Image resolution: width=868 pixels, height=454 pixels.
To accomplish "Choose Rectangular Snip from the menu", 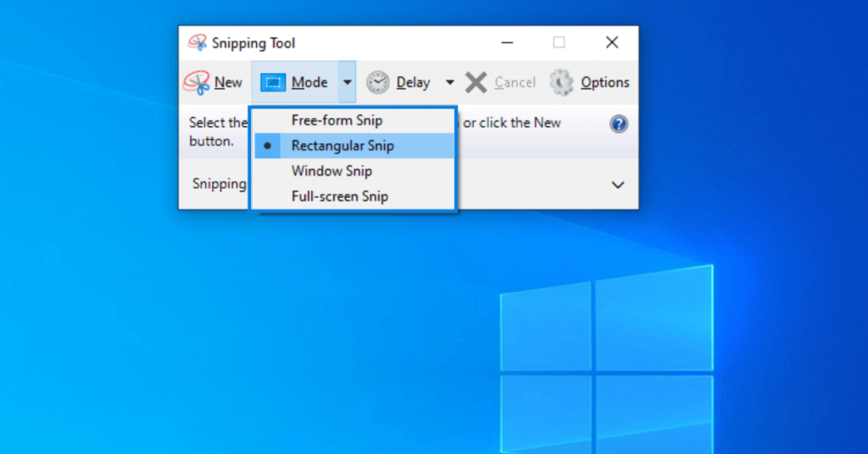I will tap(354, 146).
